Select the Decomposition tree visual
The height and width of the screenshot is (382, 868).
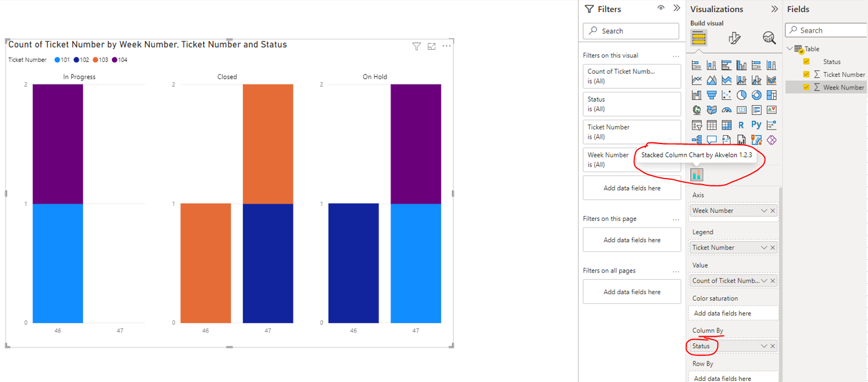697,140
